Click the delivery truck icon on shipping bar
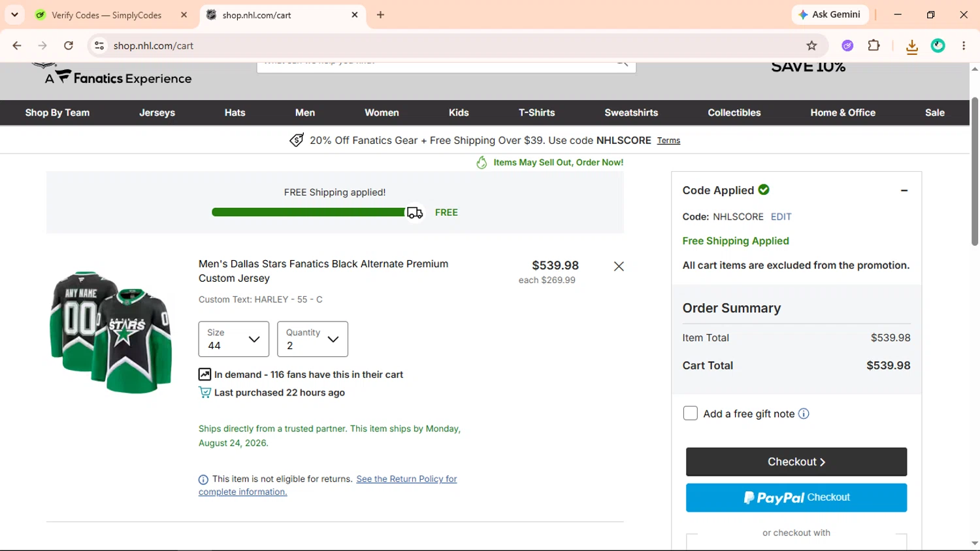The width and height of the screenshot is (980, 551). (415, 213)
